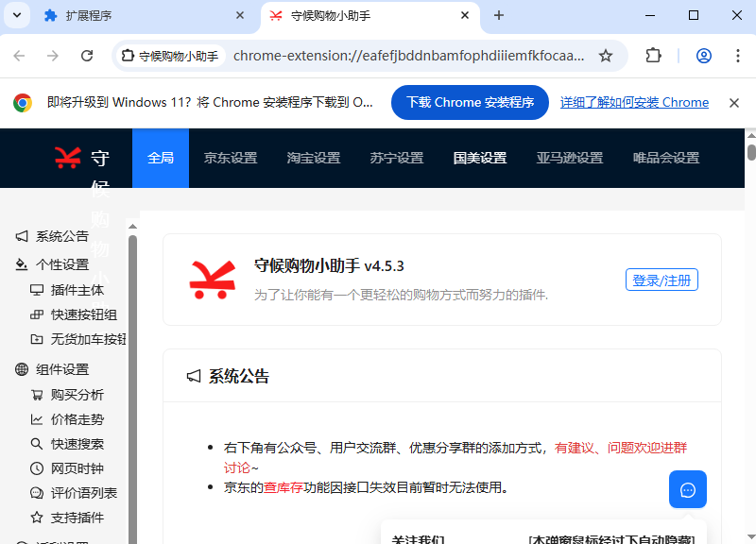The width and height of the screenshot is (756, 544).
Task: Open 详细了解如何安装 Chrome link
Action: click(x=634, y=103)
